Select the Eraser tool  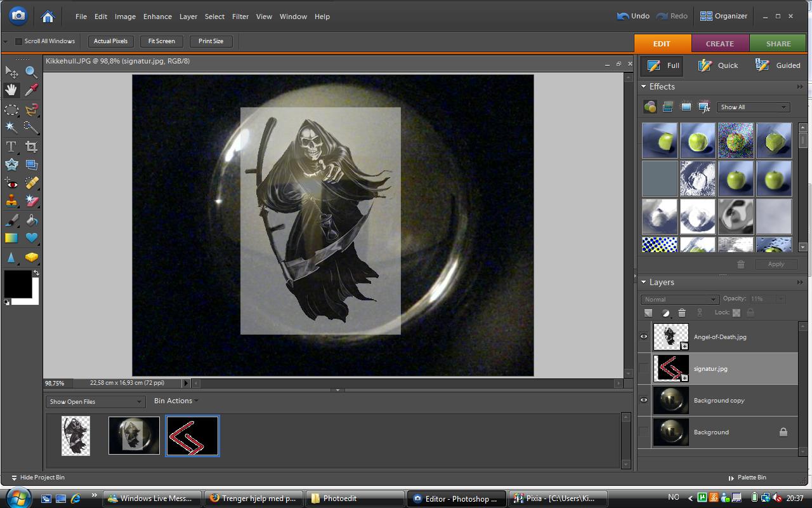pyautogui.click(x=31, y=201)
